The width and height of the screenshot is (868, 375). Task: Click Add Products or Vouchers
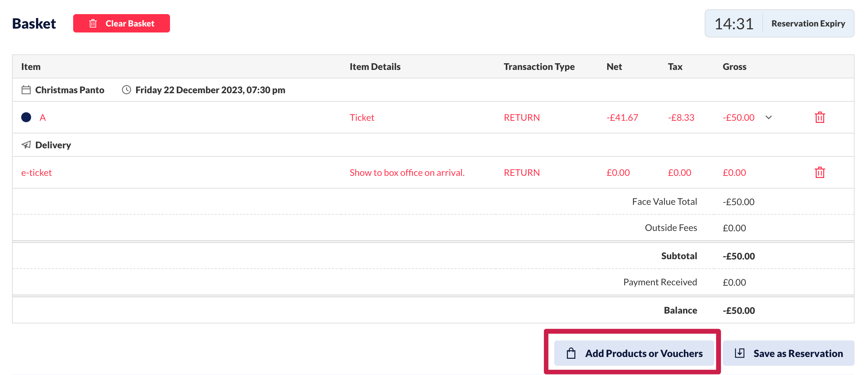(x=634, y=353)
